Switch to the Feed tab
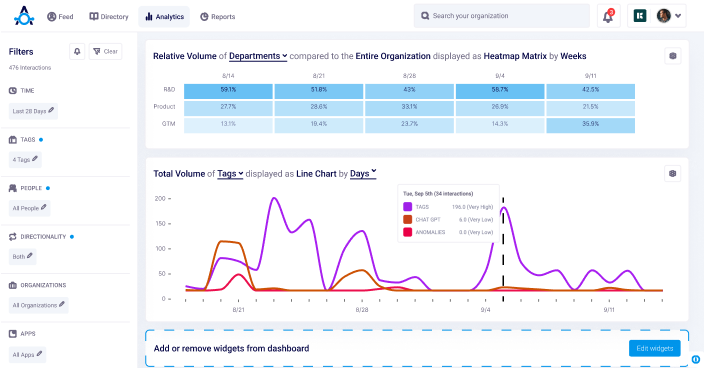Image resolution: width=705 pixels, height=368 pixels. (x=60, y=17)
